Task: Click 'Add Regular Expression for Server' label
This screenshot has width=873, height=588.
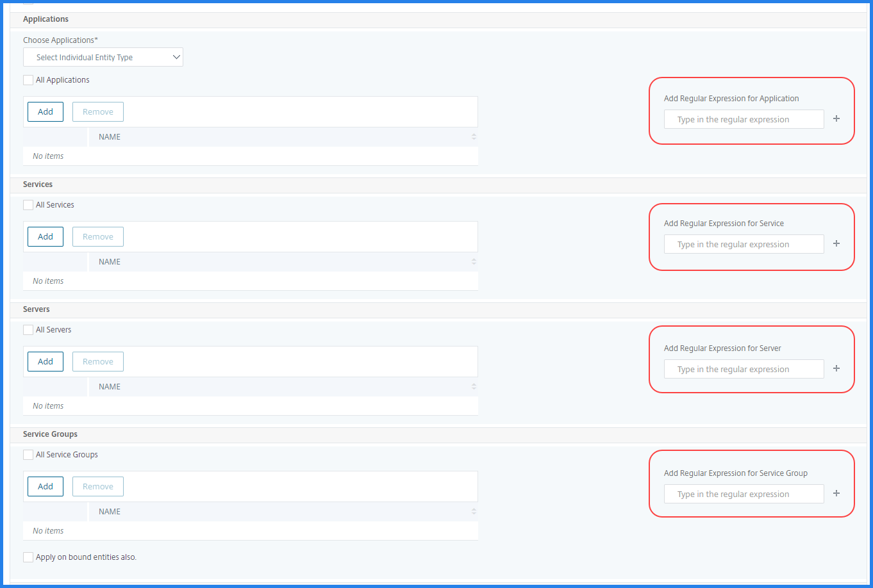Action: click(x=722, y=348)
